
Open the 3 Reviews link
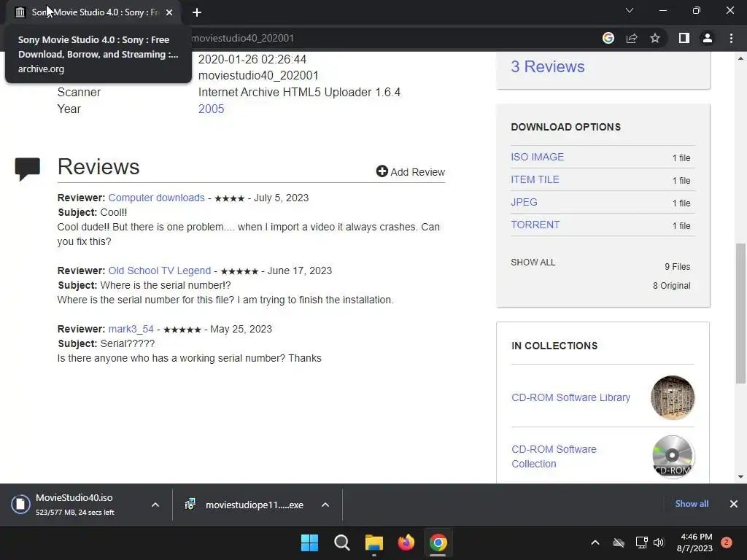coord(547,66)
